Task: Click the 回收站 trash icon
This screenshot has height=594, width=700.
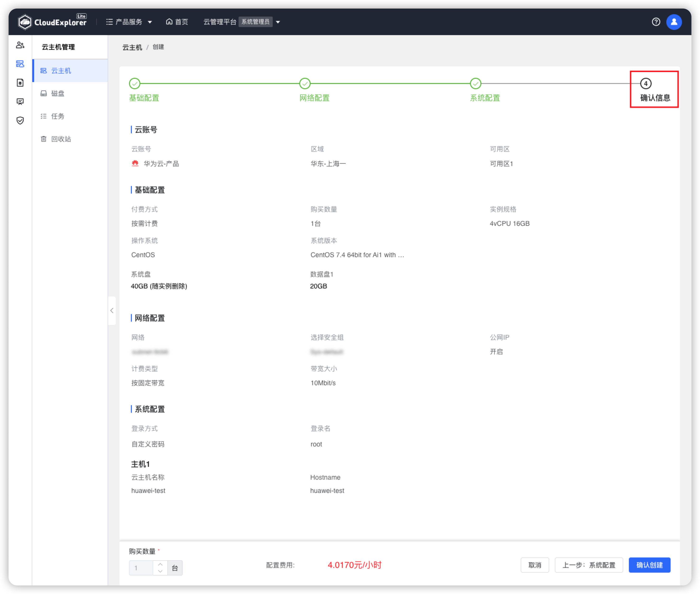Action: 44,139
